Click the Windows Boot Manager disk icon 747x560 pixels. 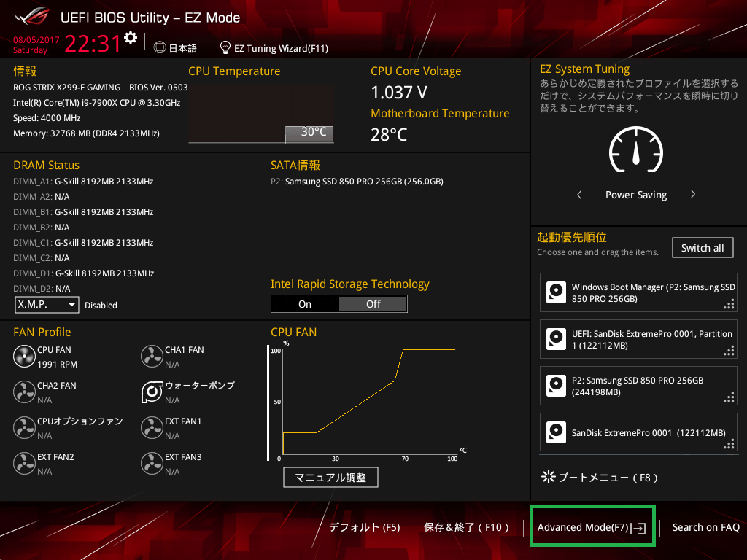click(556, 292)
